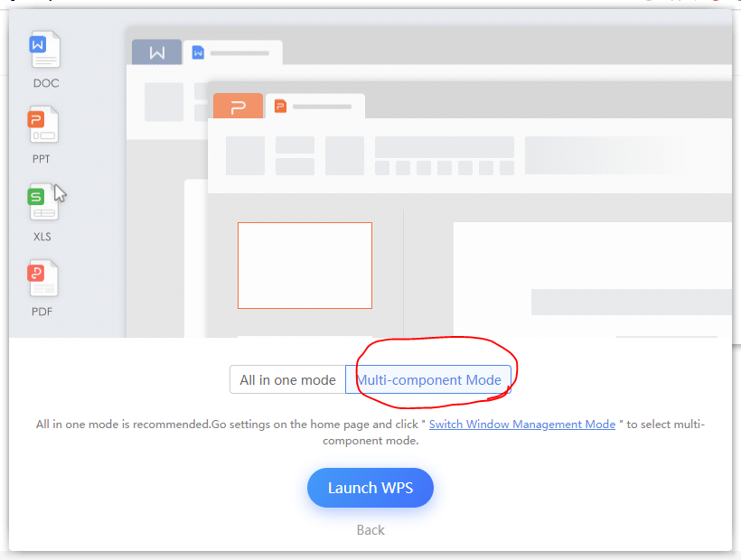Select Multi-component Mode option
Screen dimensions: 741x560
tap(428, 379)
